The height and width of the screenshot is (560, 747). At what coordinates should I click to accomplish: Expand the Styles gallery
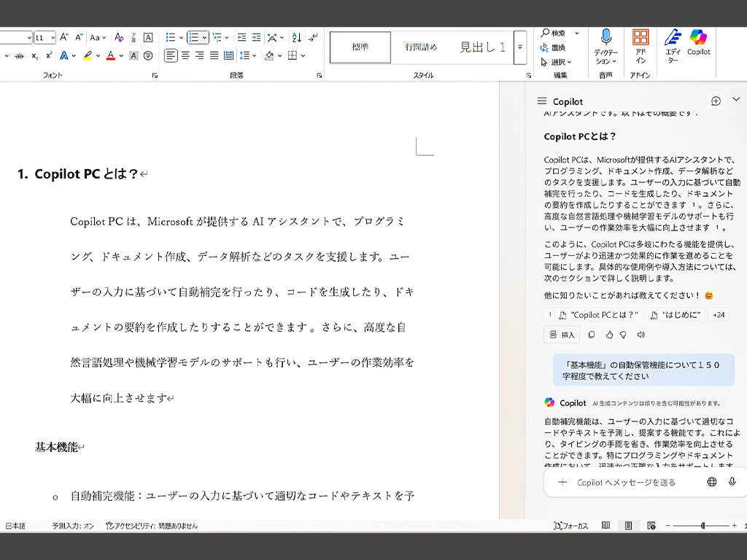coord(520,47)
